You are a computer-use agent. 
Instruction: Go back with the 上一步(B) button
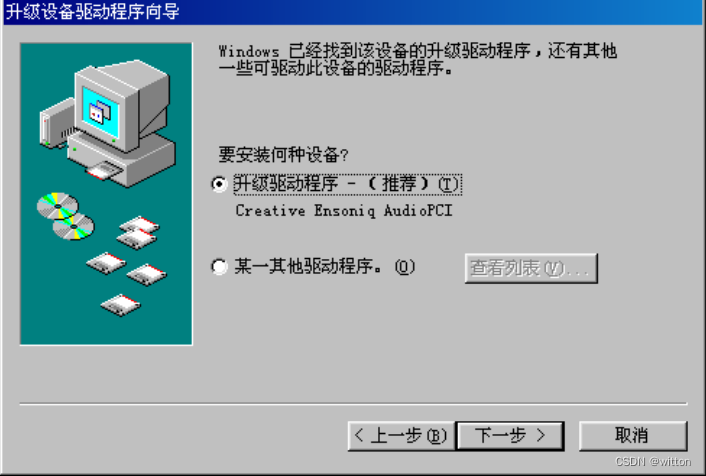(402, 435)
